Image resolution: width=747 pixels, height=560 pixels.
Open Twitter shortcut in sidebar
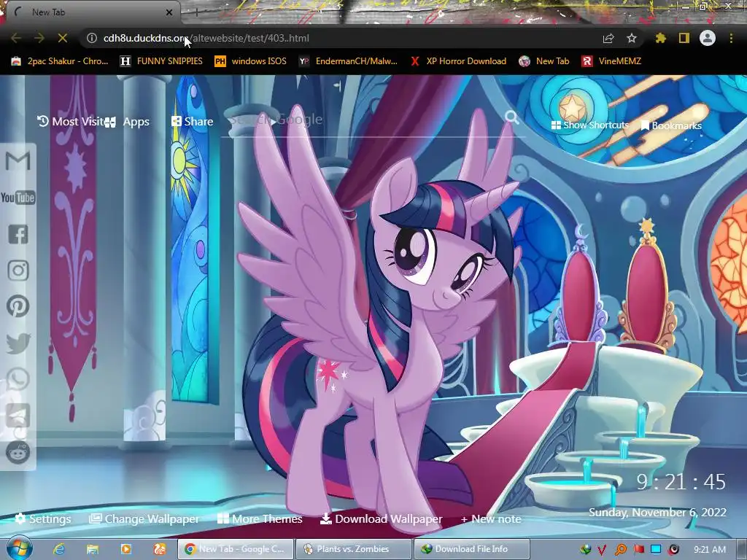[x=18, y=343]
